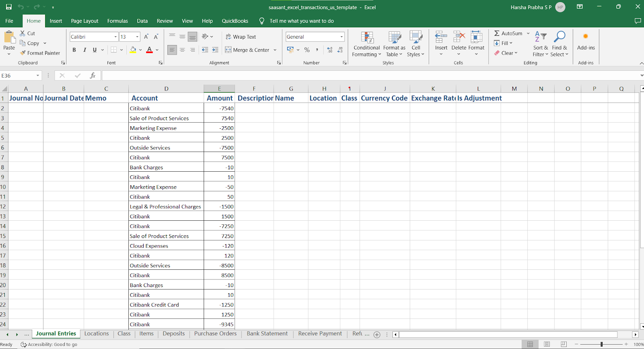
Task: Click Increase Decimal icon
Action: pyautogui.click(x=330, y=50)
